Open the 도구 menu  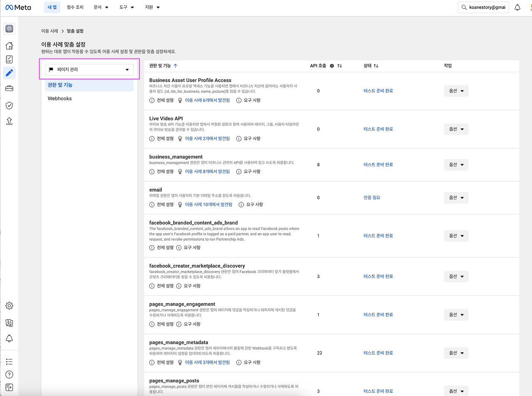click(127, 7)
